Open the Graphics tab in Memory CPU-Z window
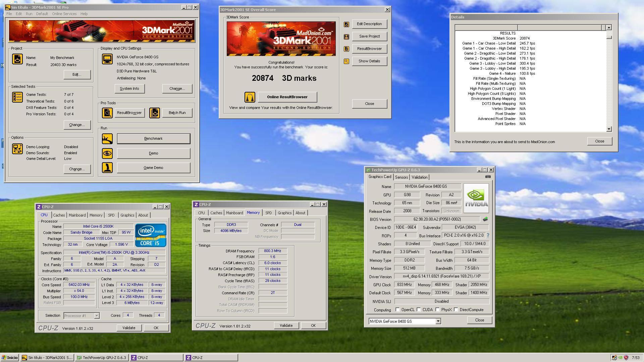Screen dimensions: 644x362 click(x=284, y=213)
